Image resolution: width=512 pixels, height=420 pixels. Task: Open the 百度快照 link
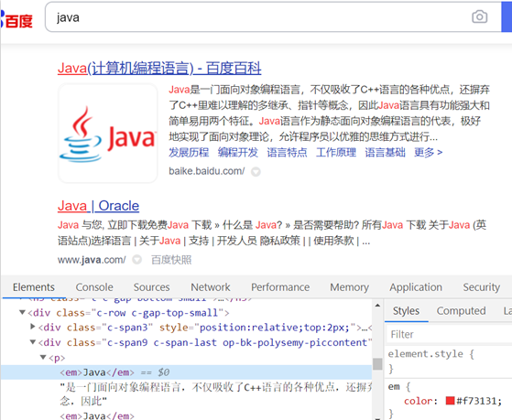(x=171, y=260)
